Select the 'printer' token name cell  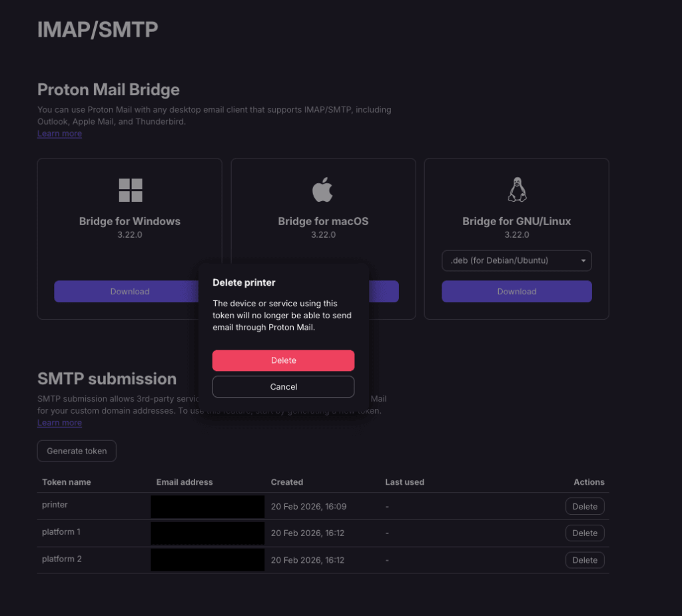[x=55, y=505]
